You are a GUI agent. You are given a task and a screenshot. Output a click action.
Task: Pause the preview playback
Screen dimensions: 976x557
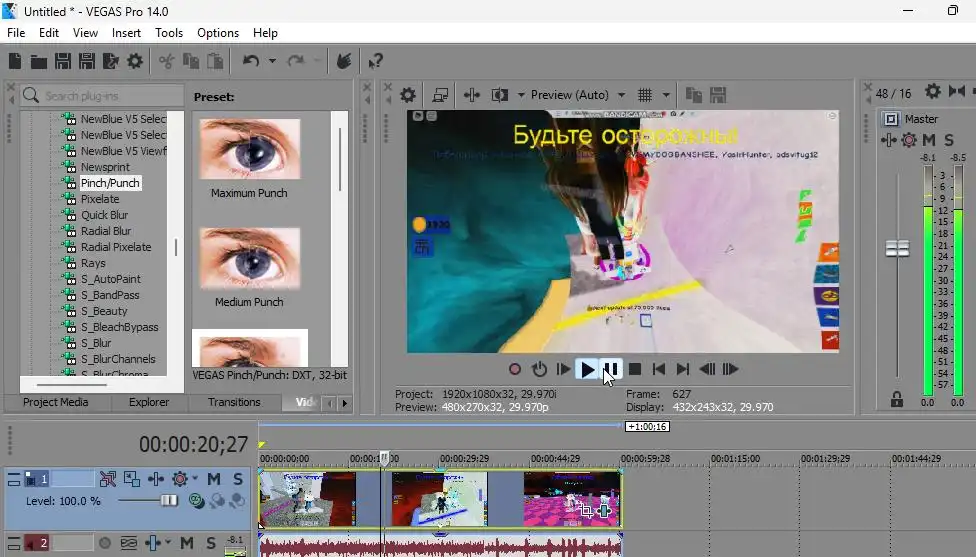[611, 370]
